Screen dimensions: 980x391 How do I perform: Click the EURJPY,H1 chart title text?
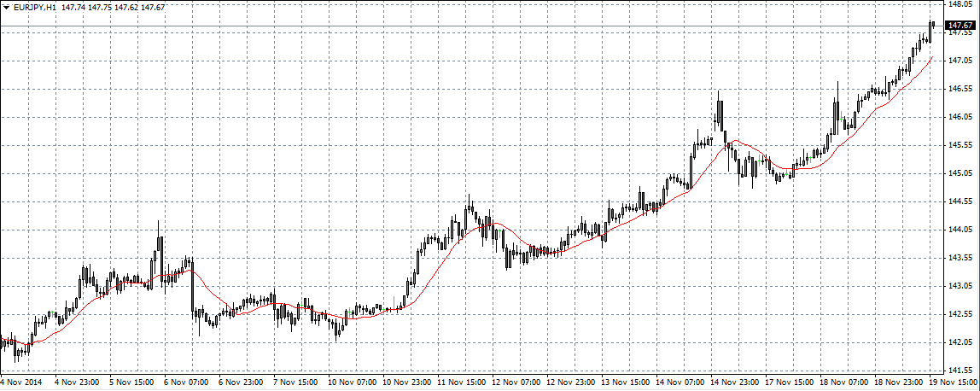point(34,8)
